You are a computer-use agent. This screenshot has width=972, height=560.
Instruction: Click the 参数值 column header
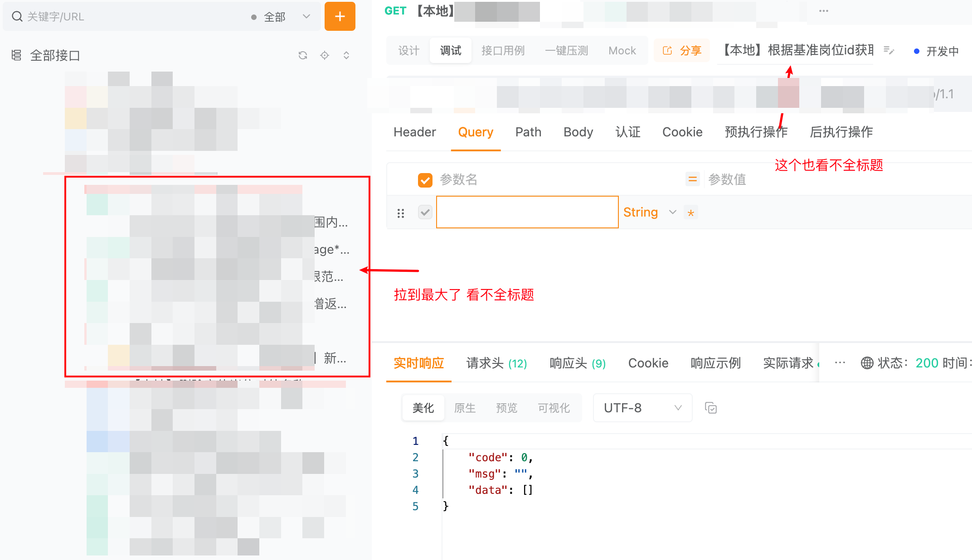coord(727,179)
